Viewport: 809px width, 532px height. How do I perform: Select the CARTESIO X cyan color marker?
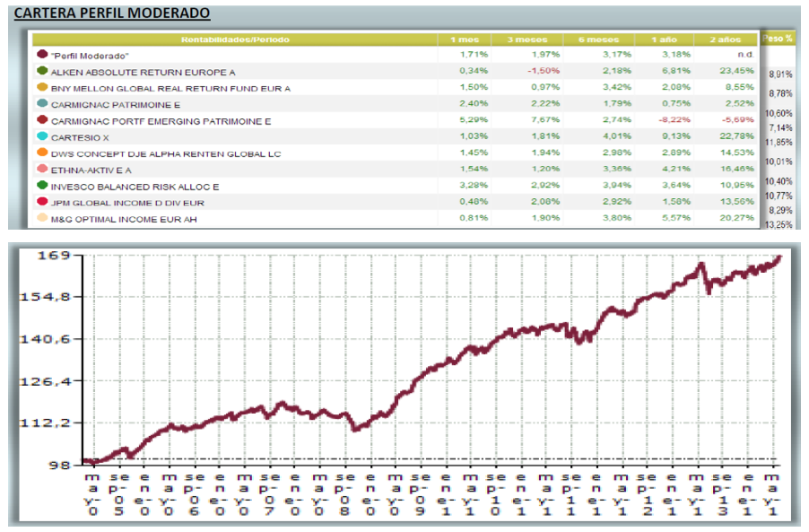[x=42, y=136]
